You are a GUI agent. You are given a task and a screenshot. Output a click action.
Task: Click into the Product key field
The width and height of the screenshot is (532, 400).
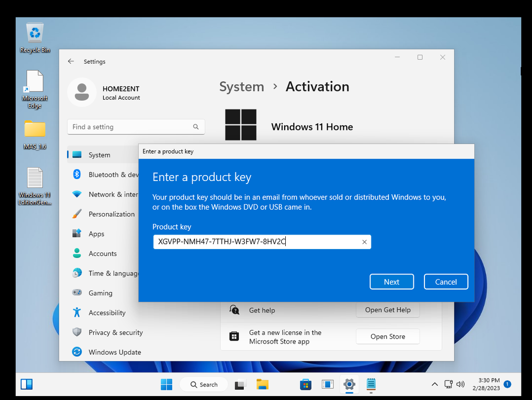click(x=262, y=242)
